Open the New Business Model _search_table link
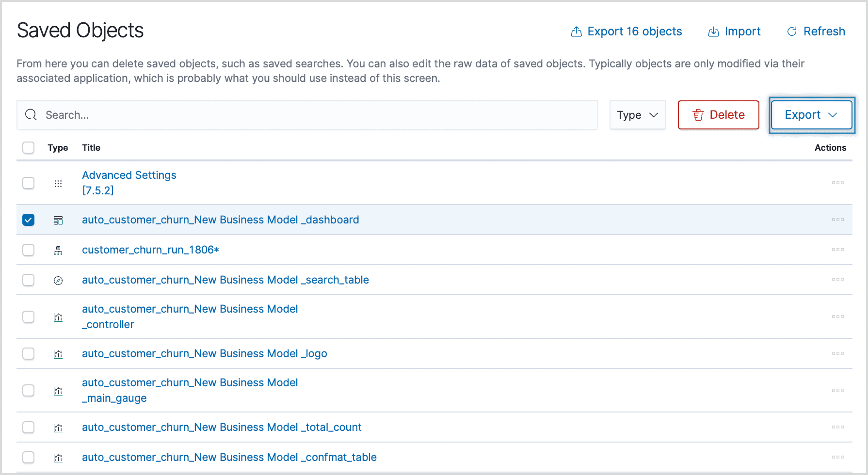868x475 pixels. click(225, 280)
